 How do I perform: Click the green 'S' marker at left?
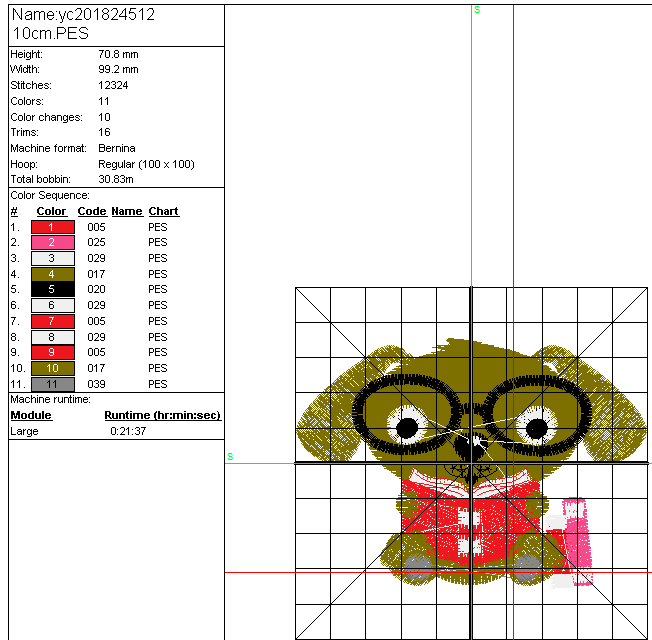230,457
